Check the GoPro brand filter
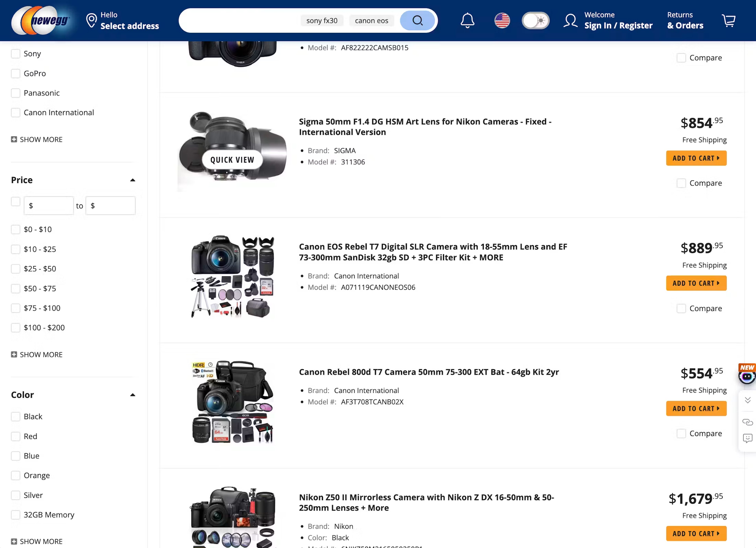The height and width of the screenshot is (548, 756). click(x=15, y=73)
